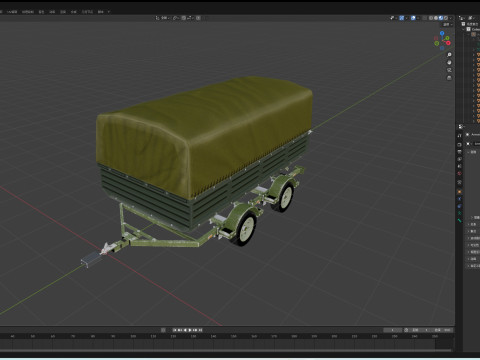Switch perspective/orthographic with the grid icon
This screenshot has height=360, width=480.
click(449, 78)
